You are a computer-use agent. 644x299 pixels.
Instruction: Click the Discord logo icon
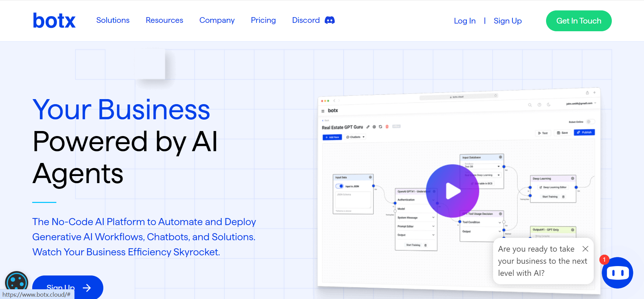tap(330, 20)
